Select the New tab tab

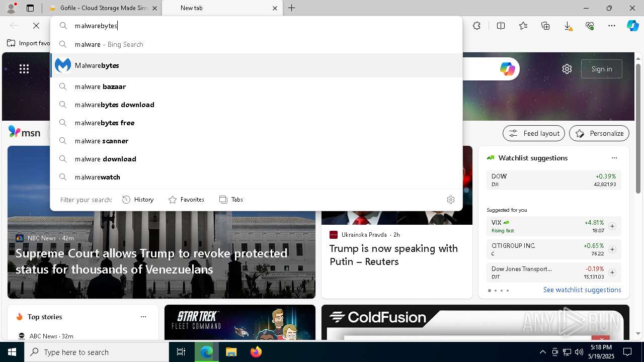pos(221,8)
